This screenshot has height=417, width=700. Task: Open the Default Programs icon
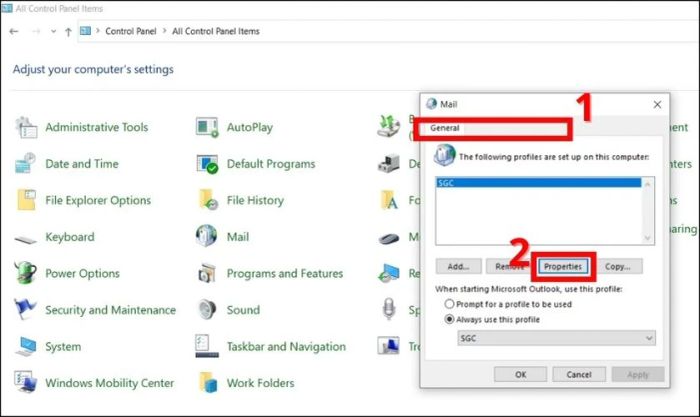207,164
